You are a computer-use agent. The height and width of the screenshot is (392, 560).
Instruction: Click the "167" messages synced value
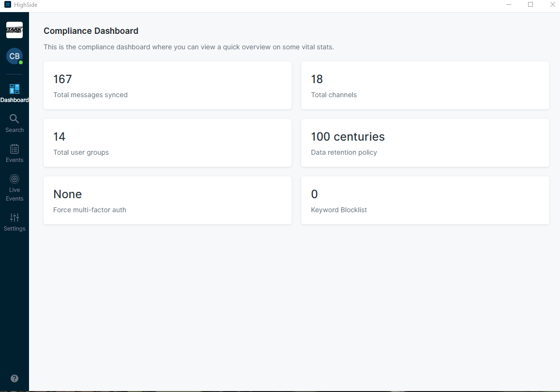click(62, 79)
